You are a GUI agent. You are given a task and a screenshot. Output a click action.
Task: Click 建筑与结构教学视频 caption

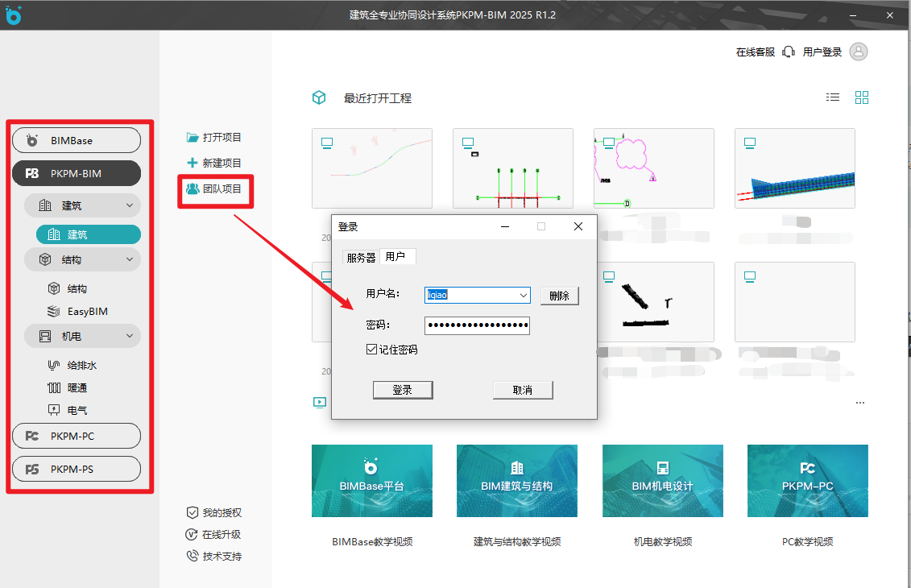(x=517, y=541)
